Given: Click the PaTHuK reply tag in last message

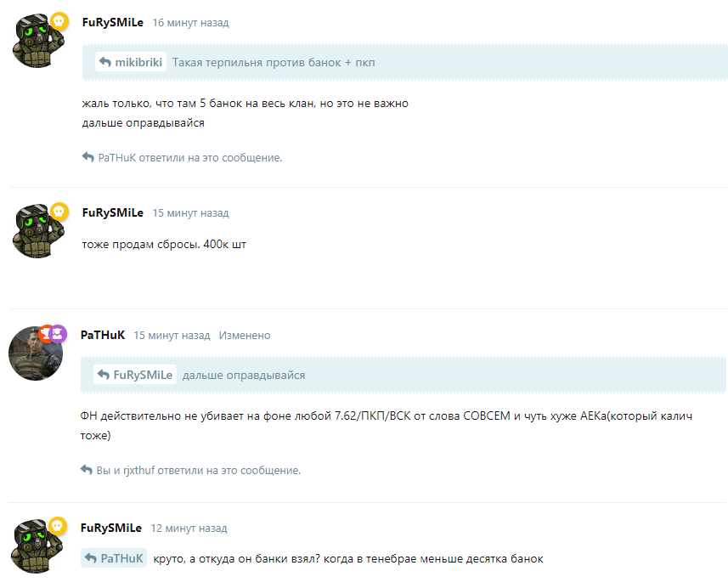Looking at the screenshot, I should [114, 558].
